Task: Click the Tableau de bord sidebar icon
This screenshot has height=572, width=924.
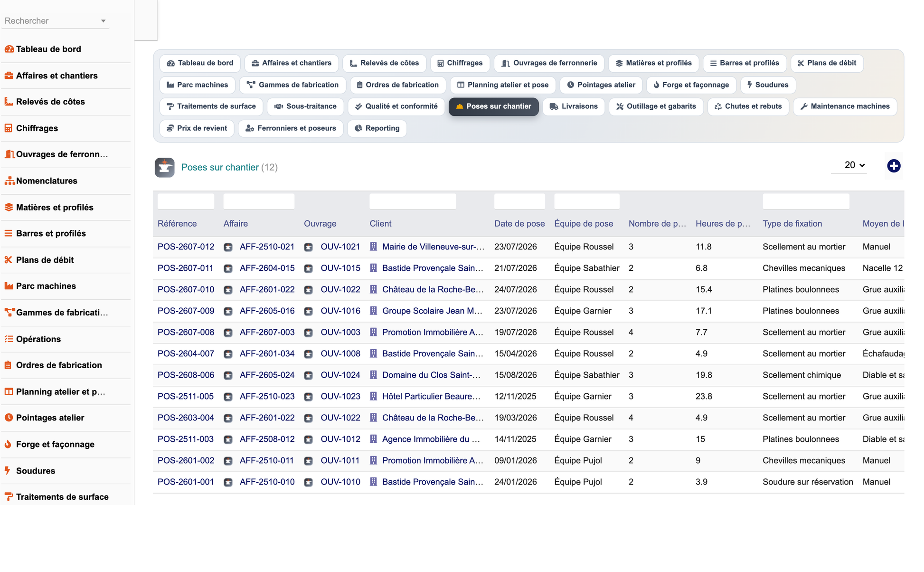Action: click(9, 49)
